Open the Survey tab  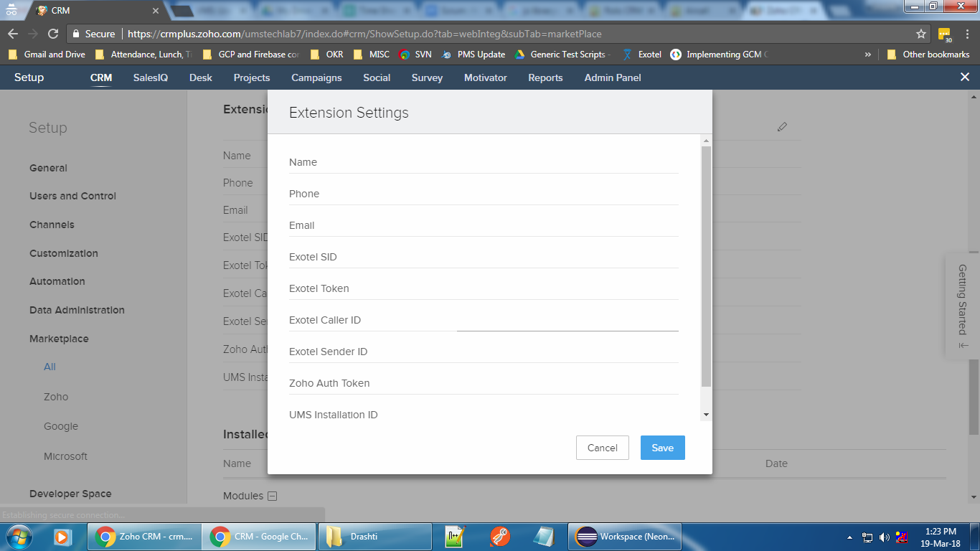[x=427, y=77]
